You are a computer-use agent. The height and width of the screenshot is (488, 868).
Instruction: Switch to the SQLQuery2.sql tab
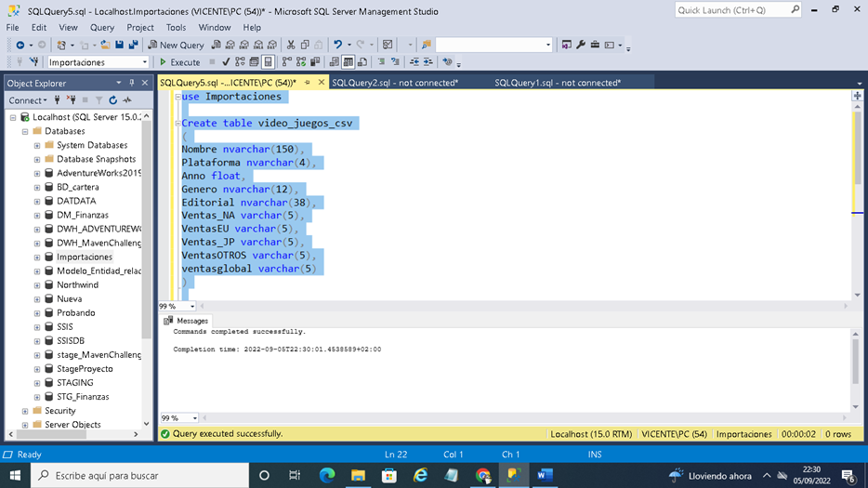tap(394, 83)
